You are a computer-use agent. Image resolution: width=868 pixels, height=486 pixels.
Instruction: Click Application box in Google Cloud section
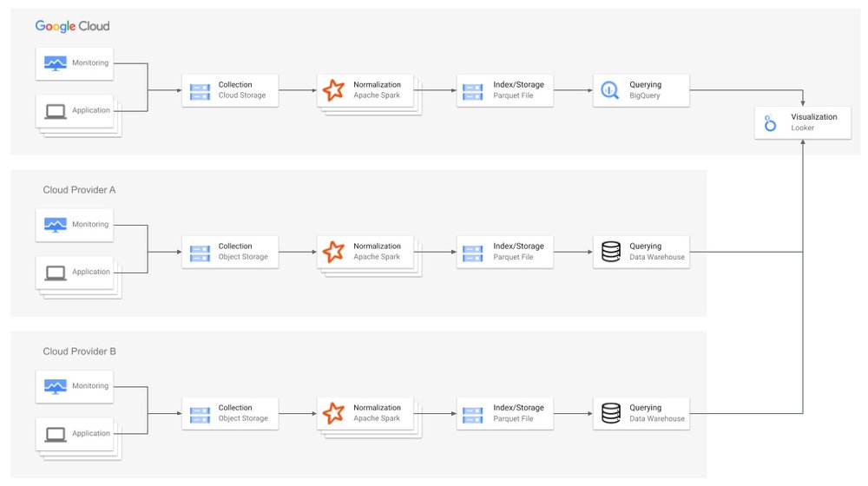[x=90, y=110]
